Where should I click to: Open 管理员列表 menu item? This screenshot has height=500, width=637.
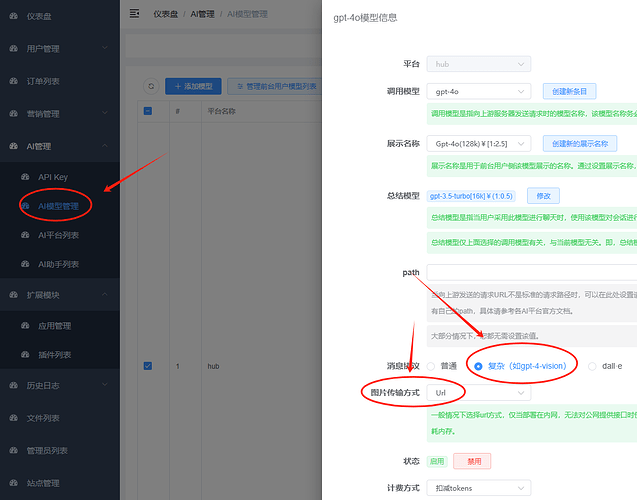pyautogui.click(x=60, y=450)
